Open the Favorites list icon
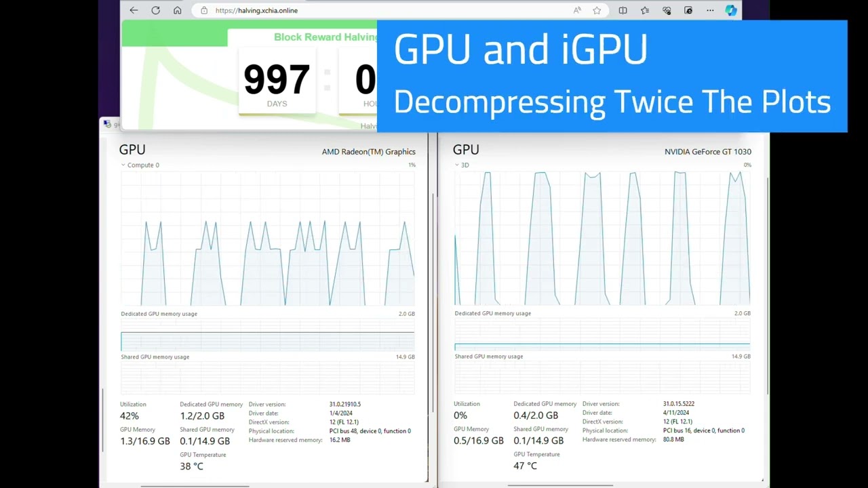The height and width of the screenshot is (488, 868). (x=644, y=10)
